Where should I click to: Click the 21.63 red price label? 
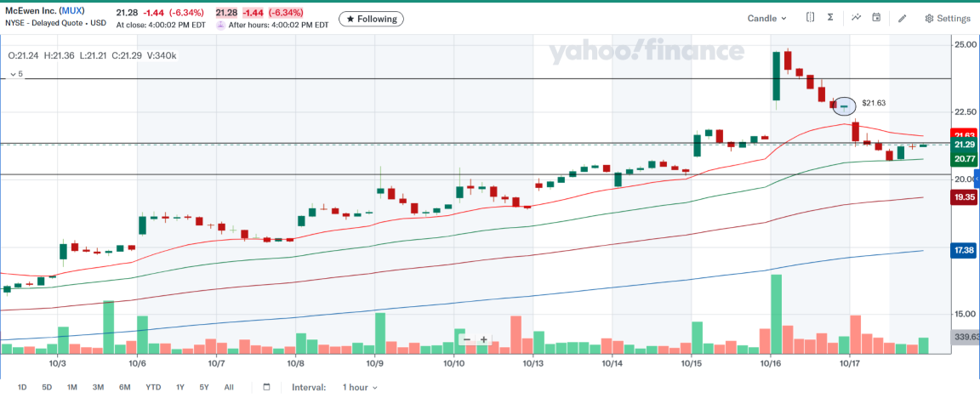pyautogui.click(x=962, y=135)
